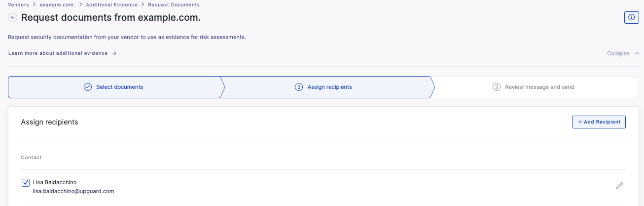
Task: Open the info icon at top right
Action: click(x=632, y=17)
